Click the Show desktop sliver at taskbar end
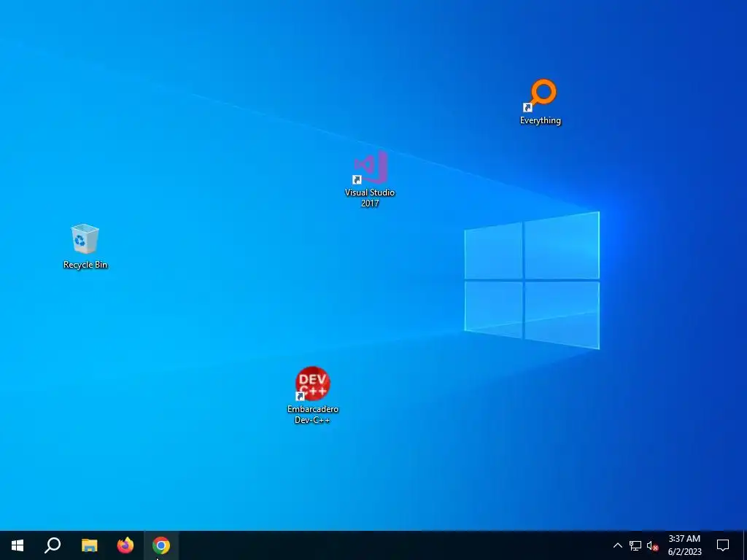 coord(745,545)
